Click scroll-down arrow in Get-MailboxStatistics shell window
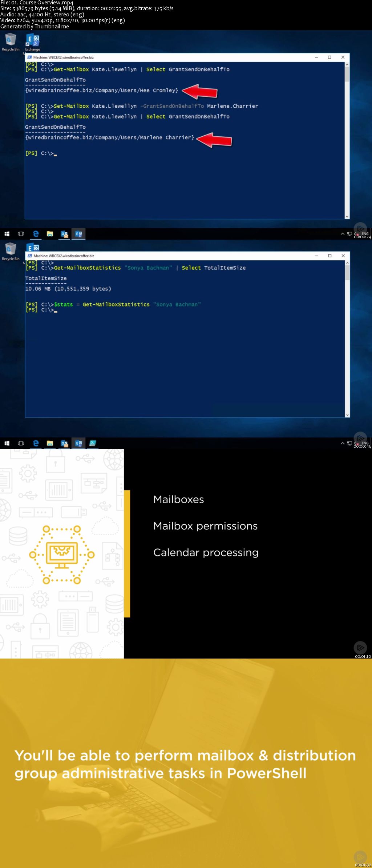This screenshot has height=868, width=372. [347, 415]
